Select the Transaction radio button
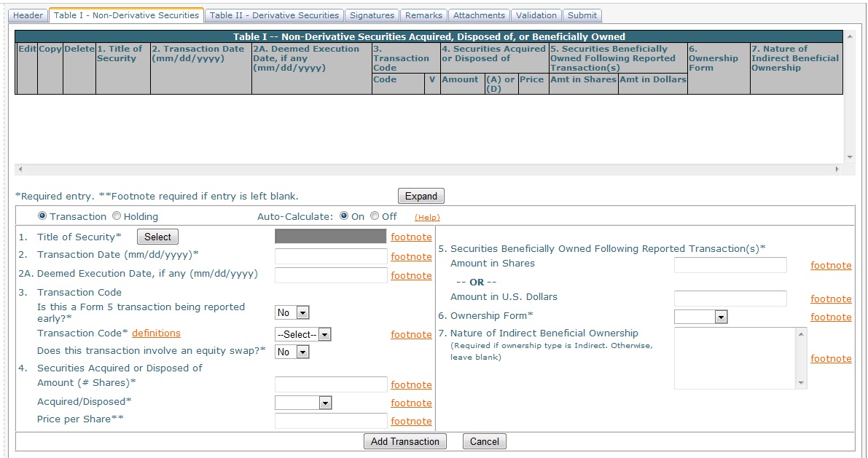This screenshot has width=868, height=458. coord(42,216)
